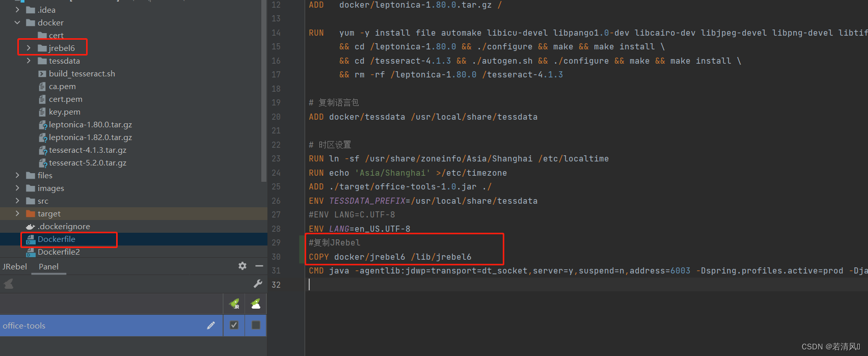Click the cert folder icon
The image size is (868, 356).
(42, 36)
